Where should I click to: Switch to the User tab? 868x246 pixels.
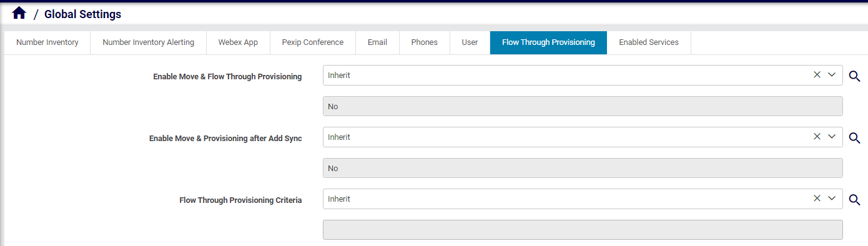470,42
